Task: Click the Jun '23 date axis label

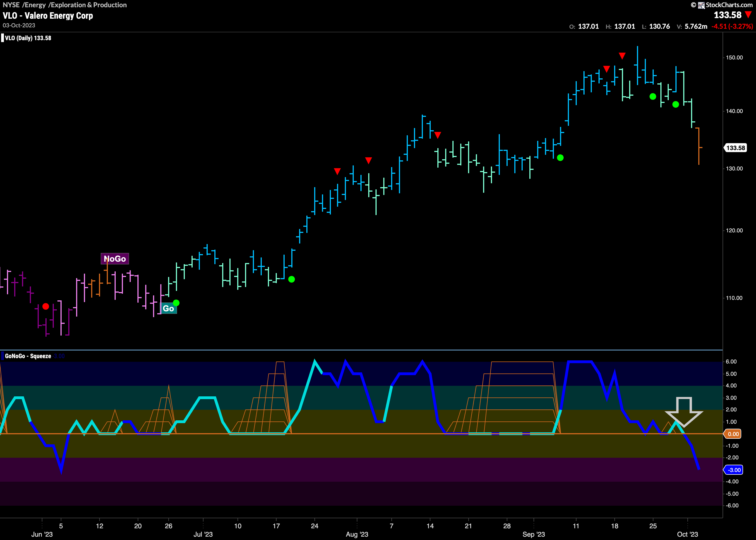Action: click(42, 534)
